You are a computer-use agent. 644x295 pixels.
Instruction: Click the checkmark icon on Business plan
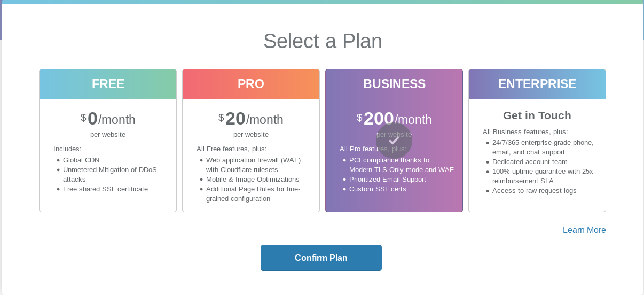tap(394, 141)
